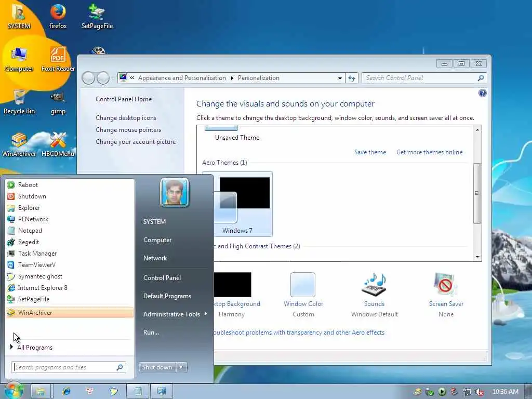Open the Screen Saver settings icon
Screen dimensions: 532x399
point(445,285)
